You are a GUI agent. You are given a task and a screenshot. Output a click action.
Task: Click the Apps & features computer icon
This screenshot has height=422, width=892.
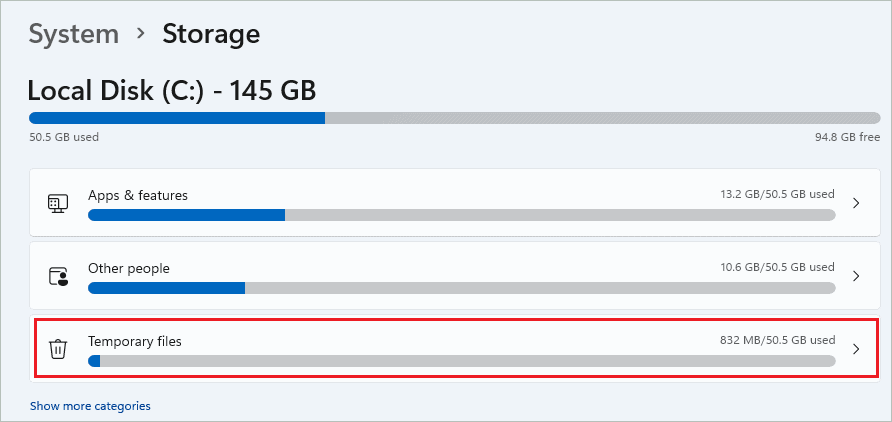(57, 203)
